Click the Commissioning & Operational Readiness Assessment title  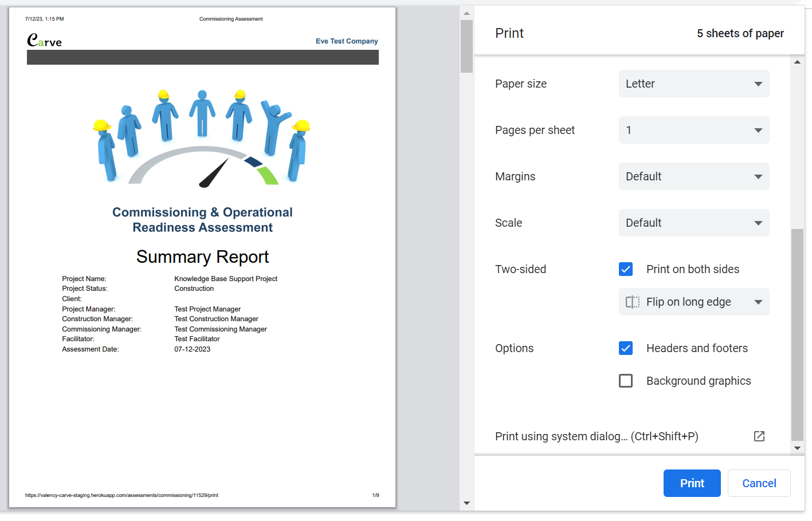tap(202, 220)
